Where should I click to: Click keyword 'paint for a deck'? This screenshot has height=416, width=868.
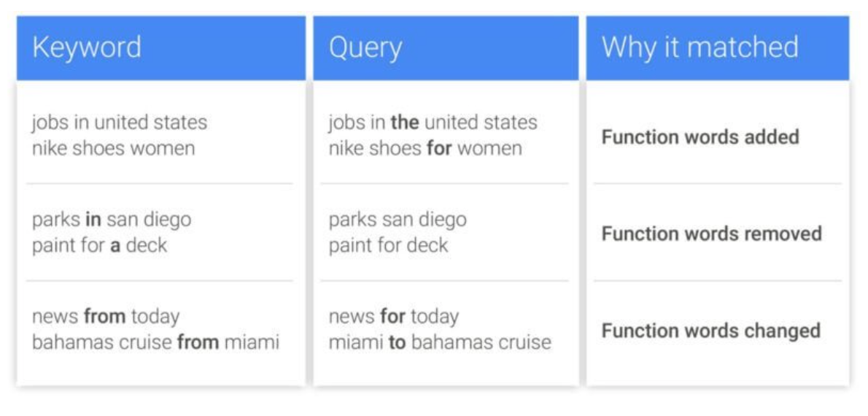(99, 244)
